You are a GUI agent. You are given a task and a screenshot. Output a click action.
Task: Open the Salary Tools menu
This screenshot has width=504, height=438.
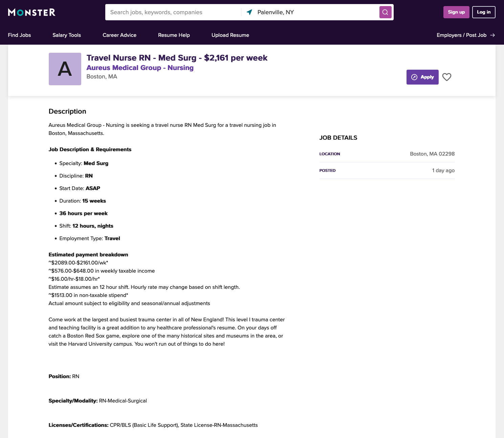[x=67, y=35]
